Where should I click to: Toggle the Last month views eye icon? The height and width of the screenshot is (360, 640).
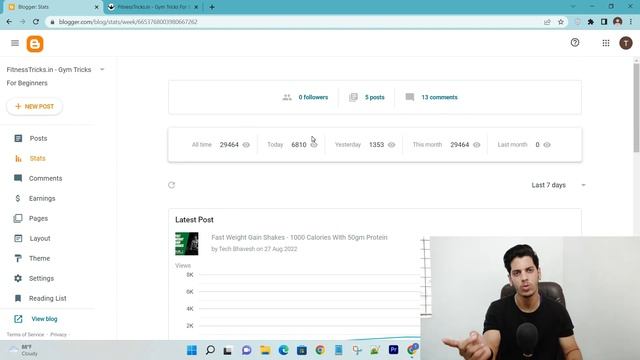click(x=547, y=144)
